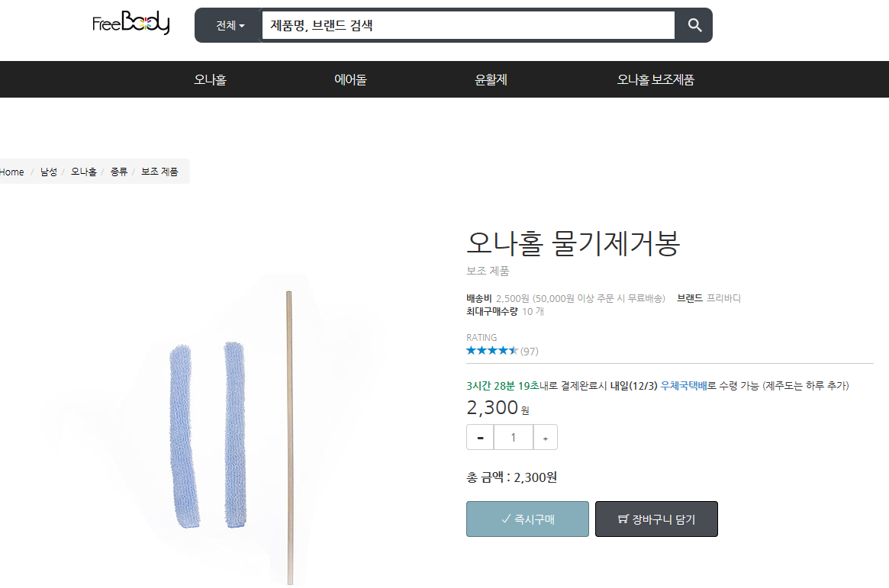Click the 보조 제품 breadcrumb
The width and height of the screenshot is (889, 588).
pyautogui.click(x=159, y=172)
